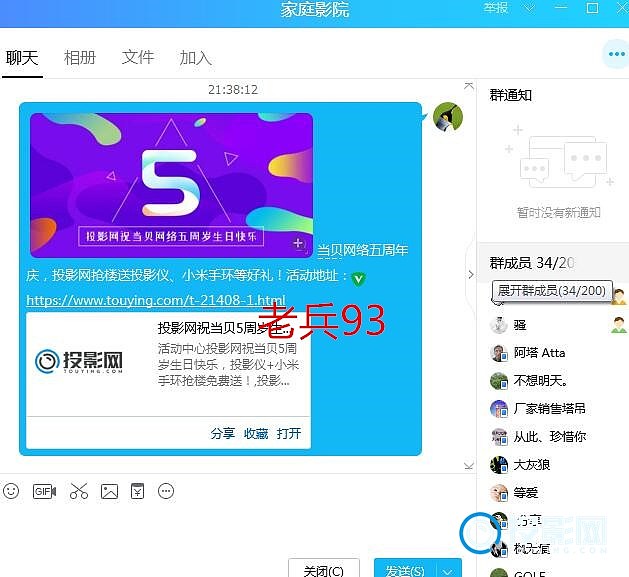
Task: Open the red packet icon
Action: [138, 491]
